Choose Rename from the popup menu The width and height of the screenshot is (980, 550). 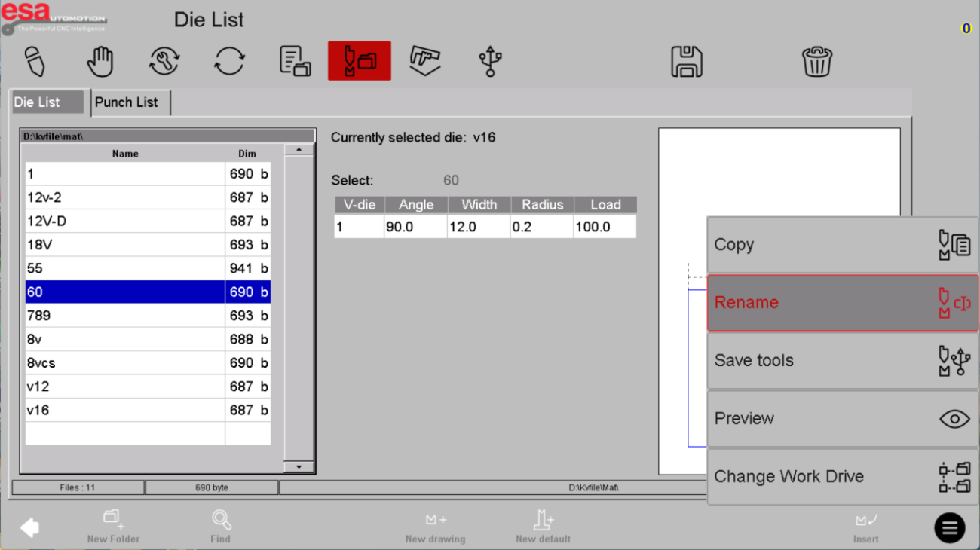[841, 303]
